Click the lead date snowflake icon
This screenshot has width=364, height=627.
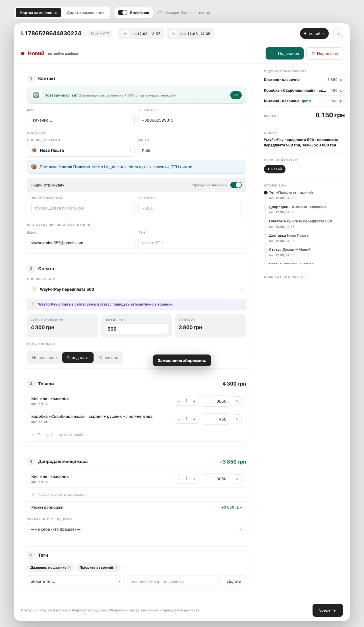(125, 34)
